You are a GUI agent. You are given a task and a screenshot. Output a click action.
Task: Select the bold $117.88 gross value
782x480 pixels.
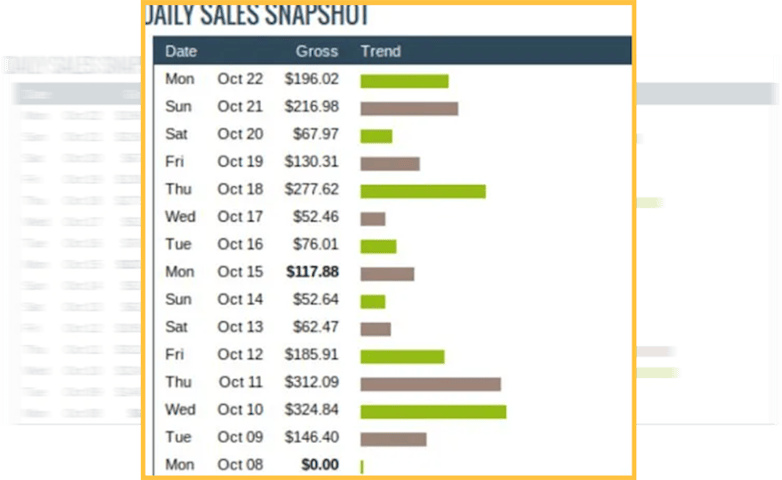(x=312, y=272)
